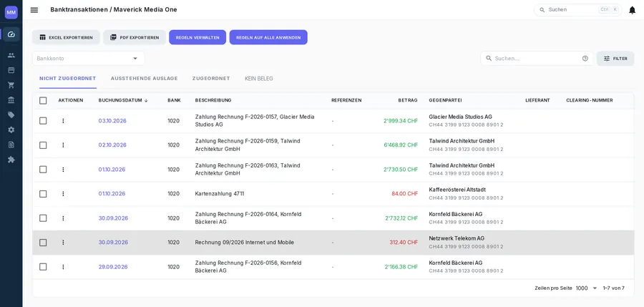Click the MM avatar logo
This screenshot has height=307, width=644.
tap(11, 12)
